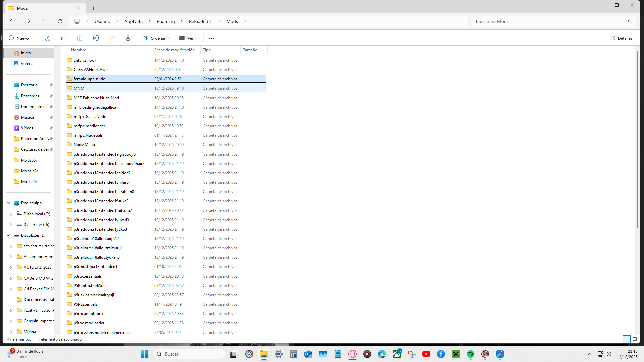This screenshot has width=644, height=362.
Task: Close the Mods tab
Action: [x=79, y=8]
